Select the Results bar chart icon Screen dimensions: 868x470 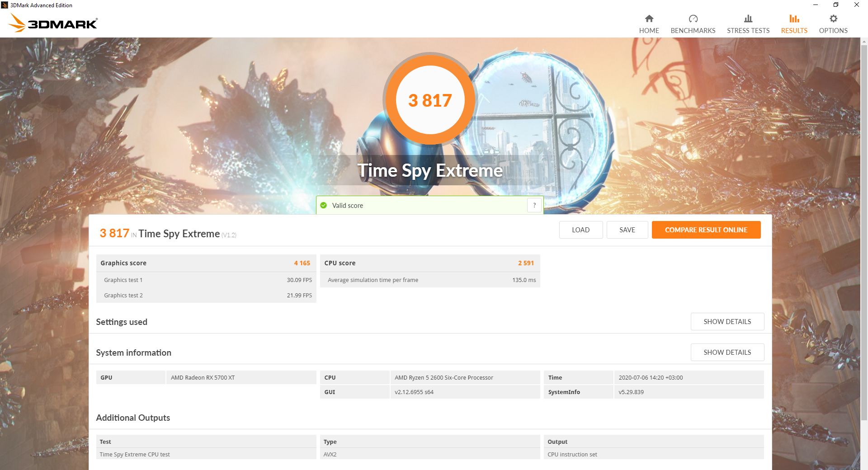pos(794,19)
